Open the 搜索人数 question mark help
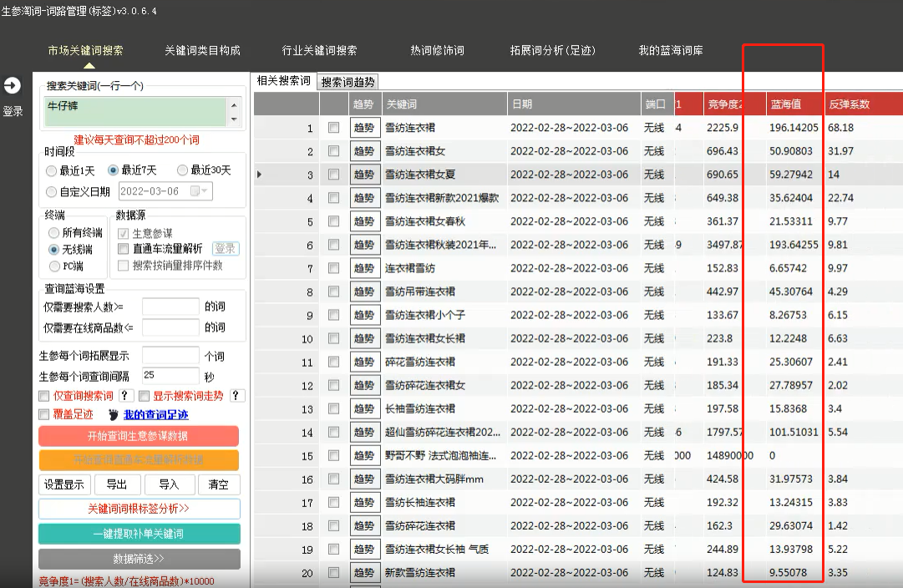The height and width of the screenshot is (588, 903). (124, 396)
